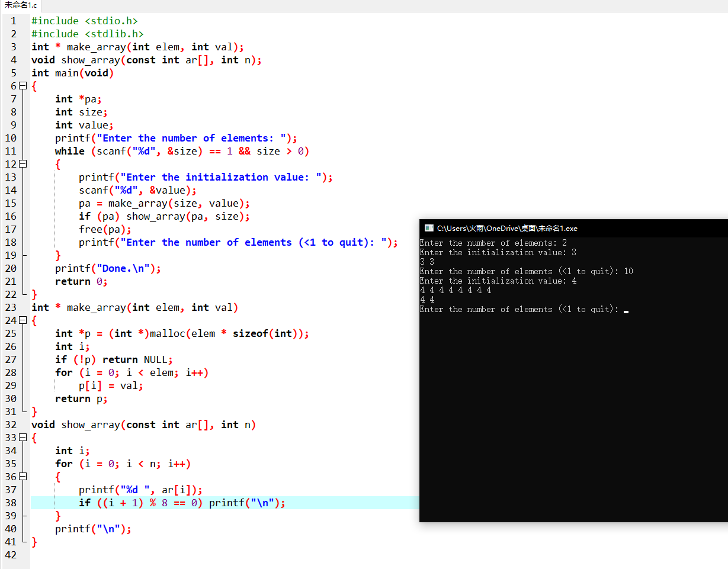Click console line 'Enter the number of elements: 2'
The height and width of the screenshot is (569, 728).
[x=493, y=243]
